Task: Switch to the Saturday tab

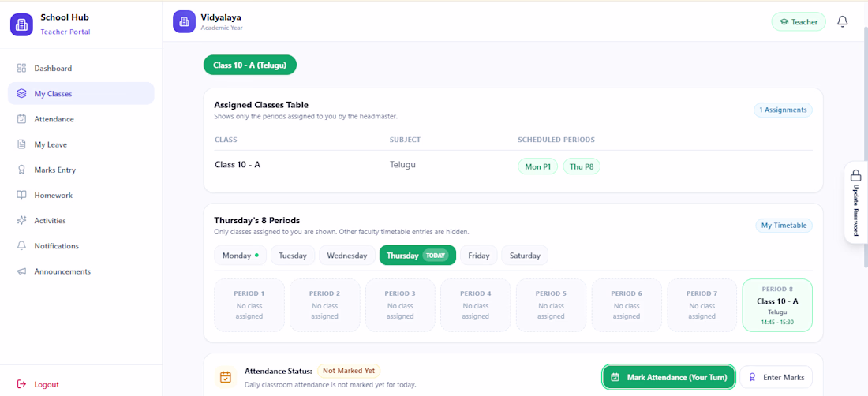Action: click(x=525, y=256)
